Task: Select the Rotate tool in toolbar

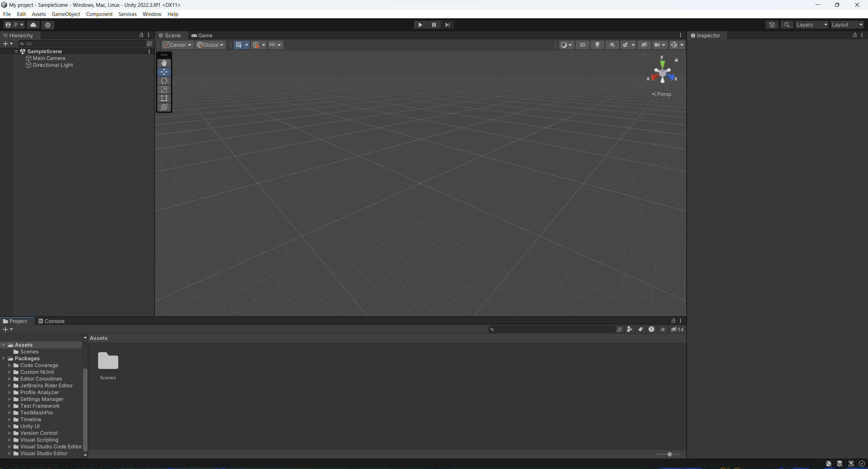Action: pyautogui.click(x=164, y=80)
